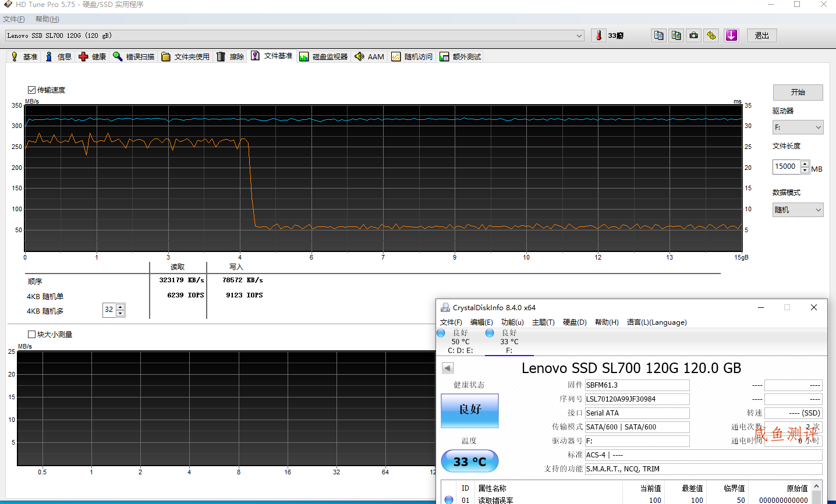The image size is (836, 504).
Task: Click the HD Tune Pro title bar icon
Action: pyautogui.click(x=8, y=4)
